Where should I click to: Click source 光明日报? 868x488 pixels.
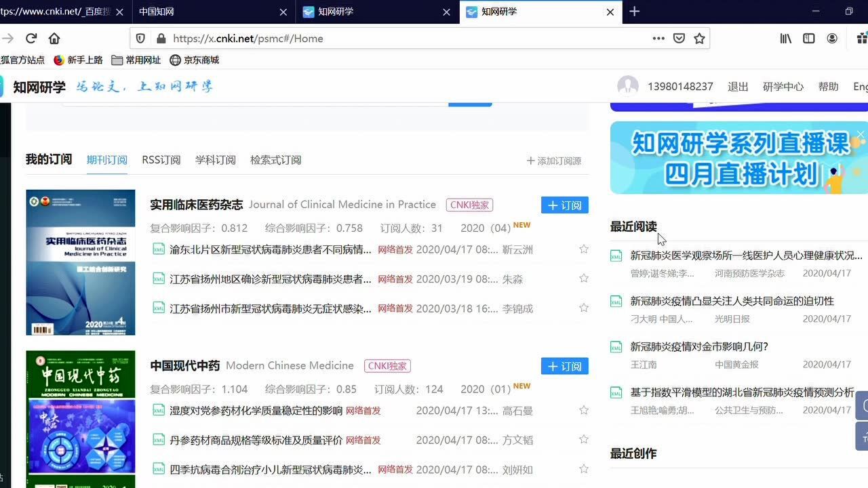[x=732, y=319]
